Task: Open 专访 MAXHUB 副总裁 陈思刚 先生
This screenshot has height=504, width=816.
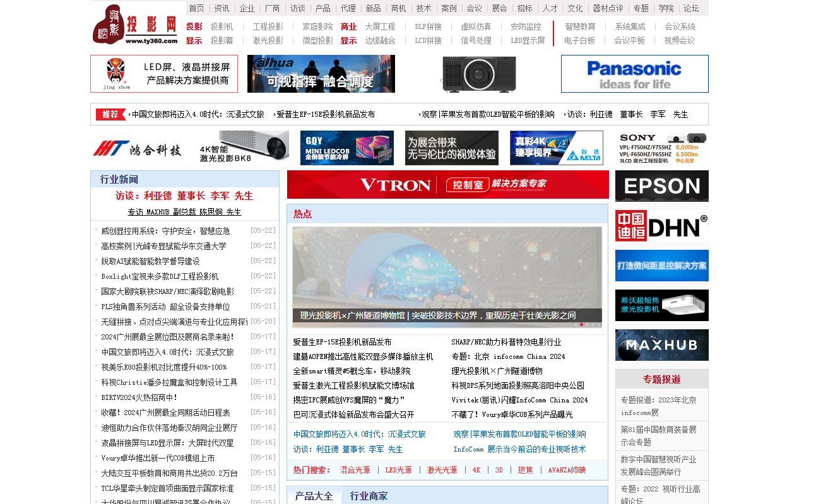Action: click(184, 212)
